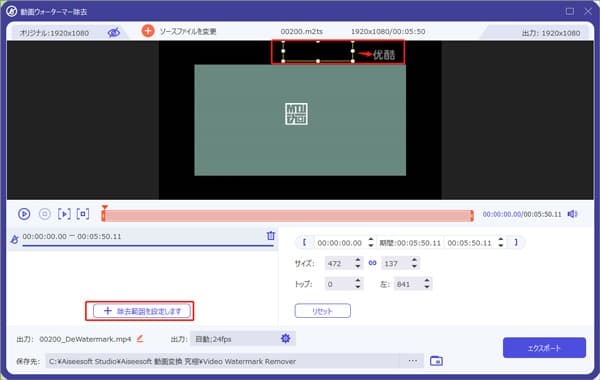Viewport: 600px width, 380px height.
Task: Click the height size field 137
Action: tap(396, 263)
